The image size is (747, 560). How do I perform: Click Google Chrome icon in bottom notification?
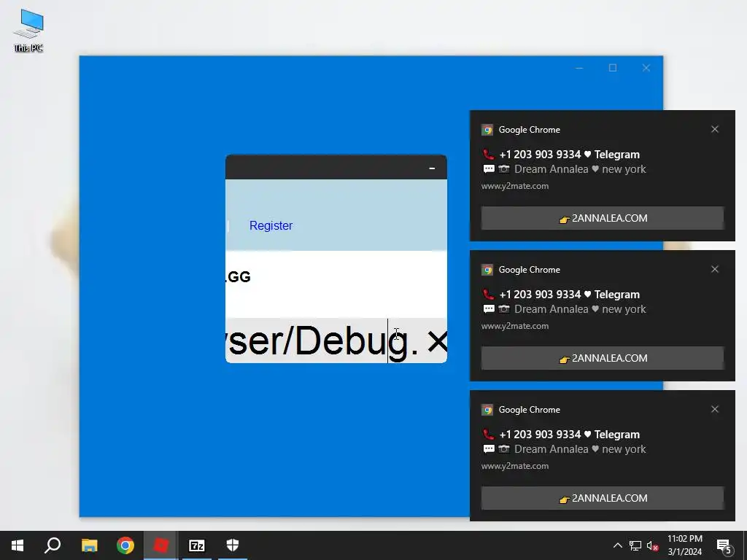(x=487, y=410)
